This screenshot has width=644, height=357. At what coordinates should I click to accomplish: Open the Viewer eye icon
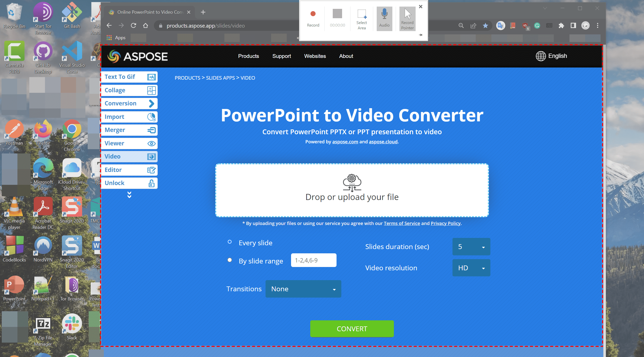[x=151, y=143]
